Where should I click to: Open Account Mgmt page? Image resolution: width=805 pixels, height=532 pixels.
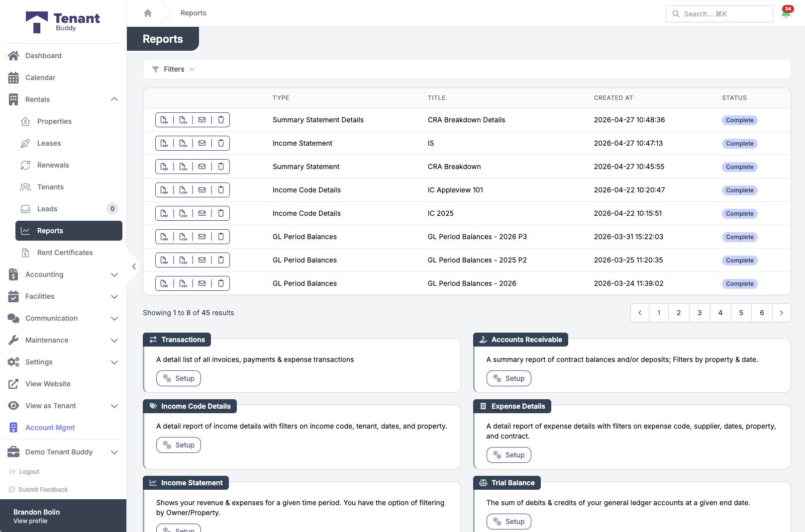(62, 428)
